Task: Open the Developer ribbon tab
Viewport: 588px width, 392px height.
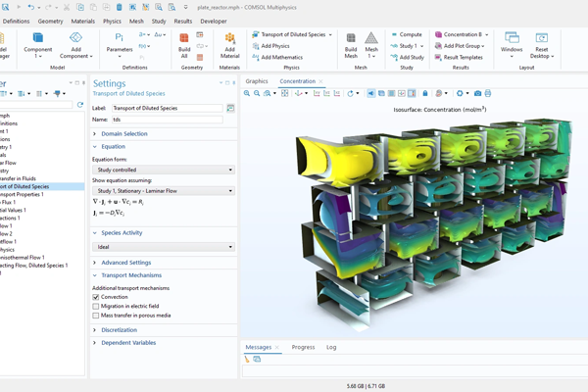Action: pos(214,22)
